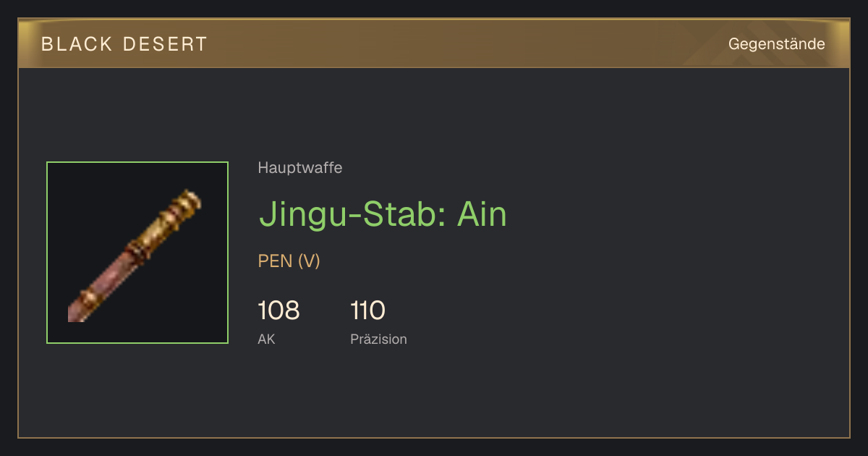Select the 110 Präzision stat value
The height and width of the screenshot is (456, 868).
click(367, 311)
